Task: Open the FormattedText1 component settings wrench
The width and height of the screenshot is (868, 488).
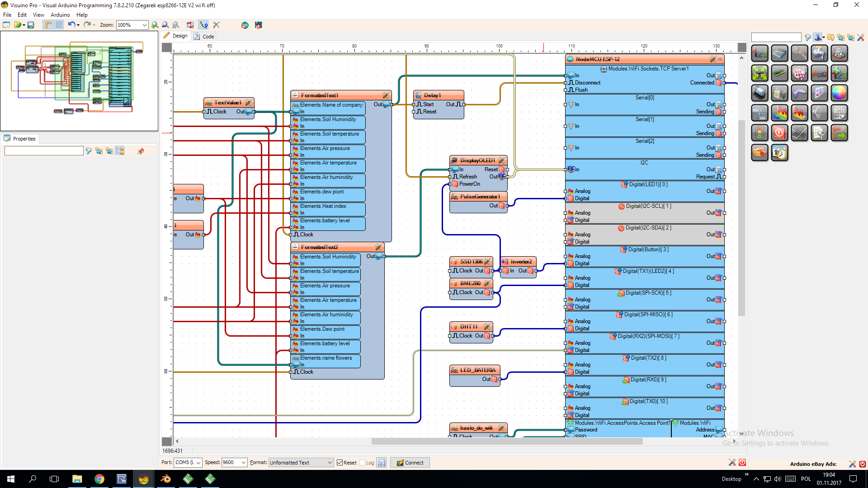Action: (x=386, y=95)
